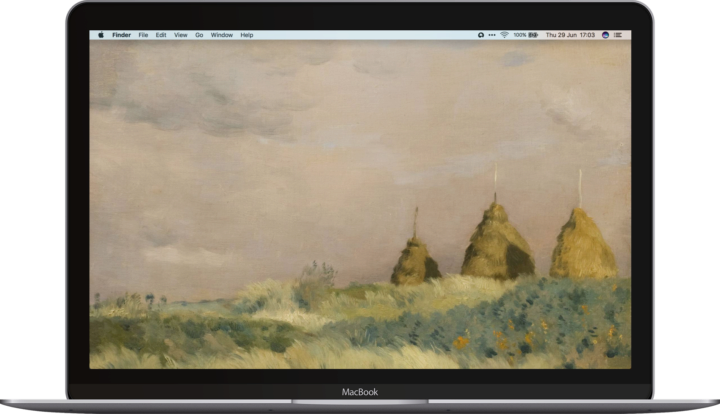This screenshot has width=720, height=414.
Task: Open Notification Center list icon
Action: 618,35
